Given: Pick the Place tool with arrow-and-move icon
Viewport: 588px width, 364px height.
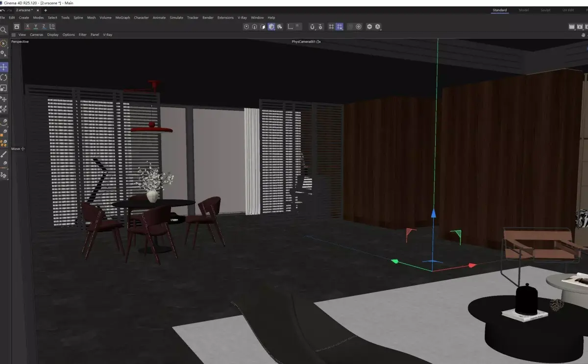Looking at the screenshot, I should click(3, 99).
